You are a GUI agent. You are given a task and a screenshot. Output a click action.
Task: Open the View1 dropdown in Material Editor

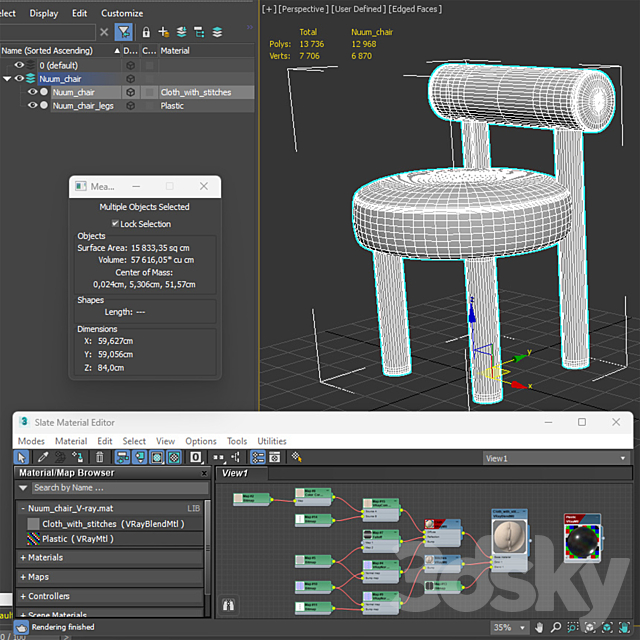pos(555,458)
